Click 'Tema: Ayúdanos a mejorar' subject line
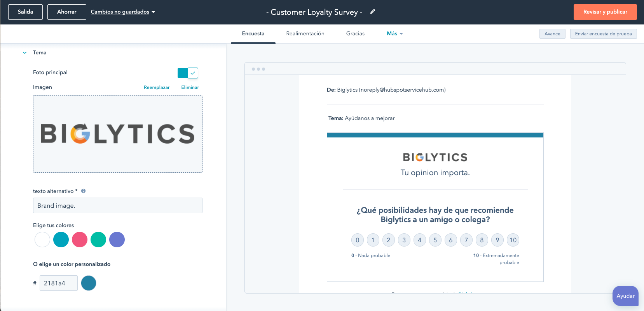644x311 pixels. click(361, 118)
